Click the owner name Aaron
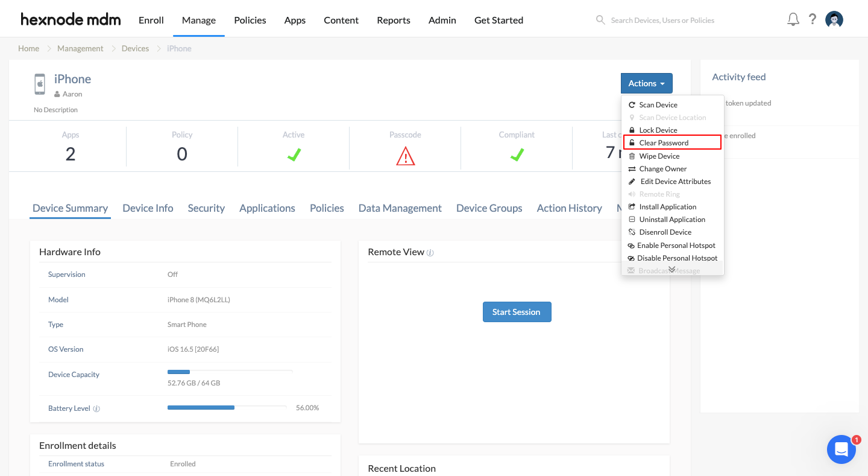The width and height of the screenshot is (868, 476). click(72, 94)
